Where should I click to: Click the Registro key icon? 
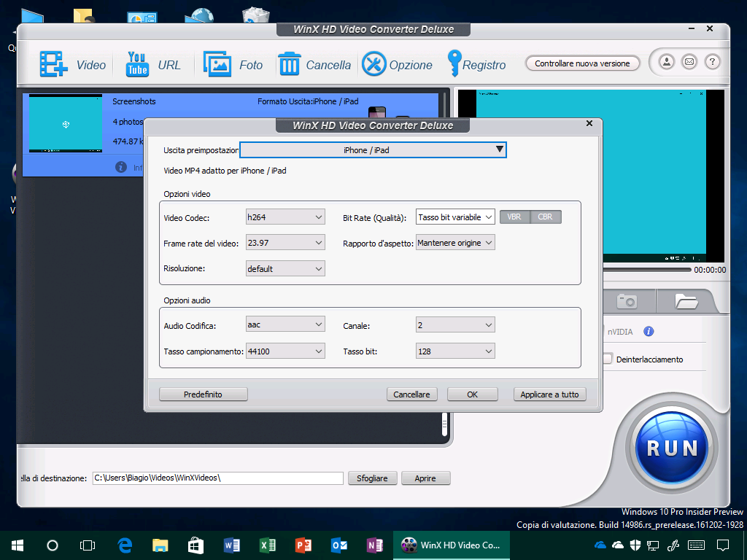pos(454,63)
